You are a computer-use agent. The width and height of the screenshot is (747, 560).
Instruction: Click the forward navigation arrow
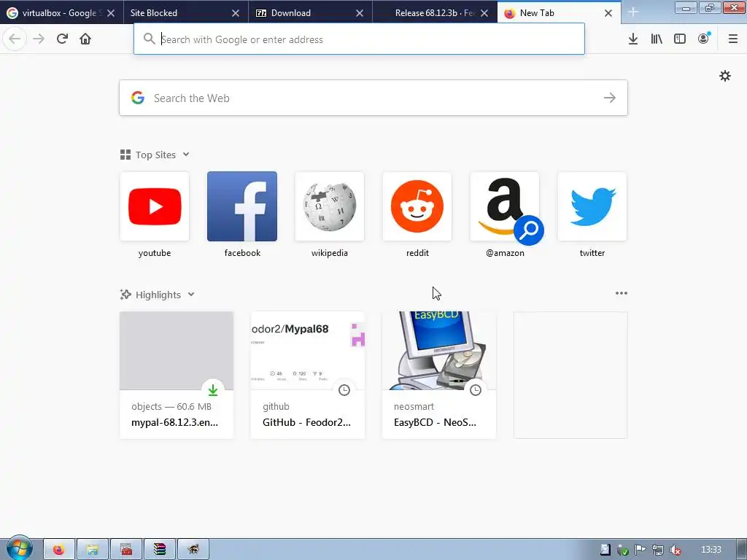pos(39,39)
